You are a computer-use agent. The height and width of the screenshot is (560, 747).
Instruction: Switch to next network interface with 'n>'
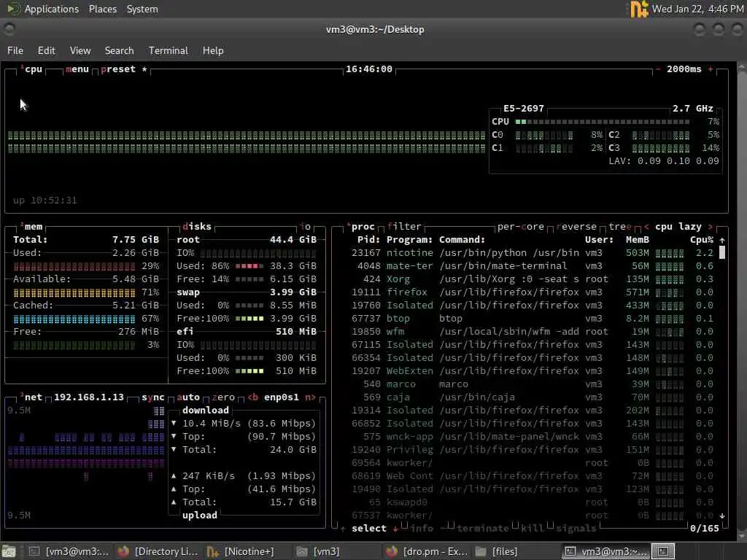click(310, 397)
